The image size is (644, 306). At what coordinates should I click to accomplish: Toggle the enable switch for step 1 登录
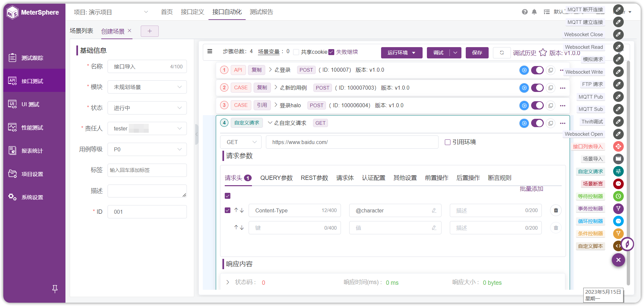click(x=537, y=70)
